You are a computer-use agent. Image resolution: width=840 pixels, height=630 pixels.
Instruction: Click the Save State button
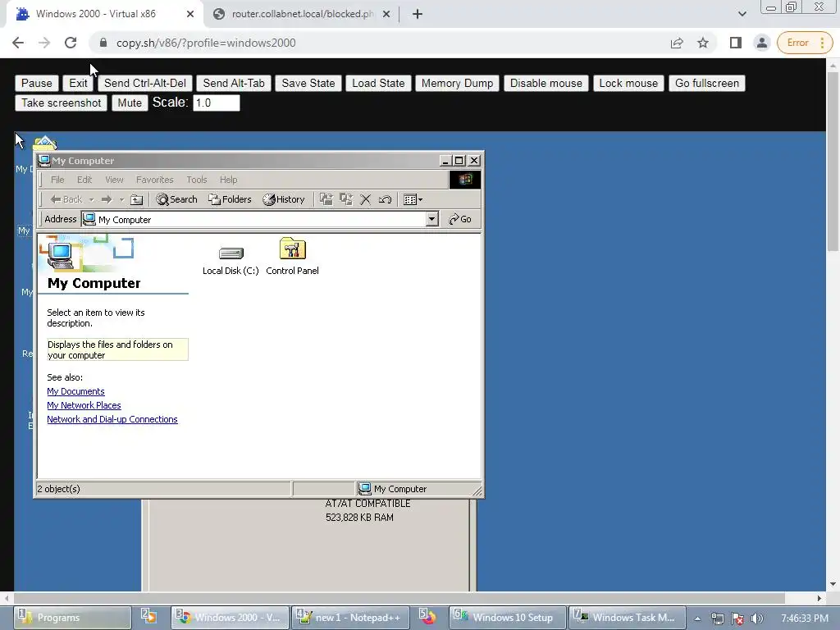(x=308, y=83)
